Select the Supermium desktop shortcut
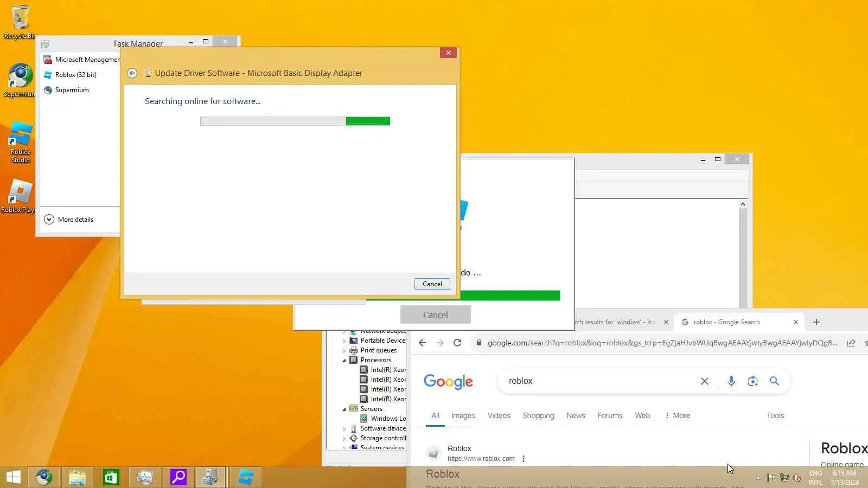The height and width of the screenshot is (488, 868). [x=20, y=80]
